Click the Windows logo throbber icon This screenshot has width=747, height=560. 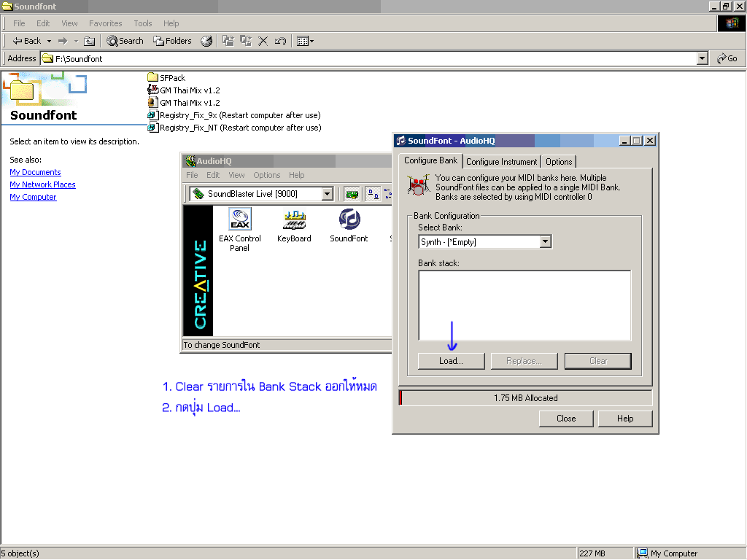(731, 23)
